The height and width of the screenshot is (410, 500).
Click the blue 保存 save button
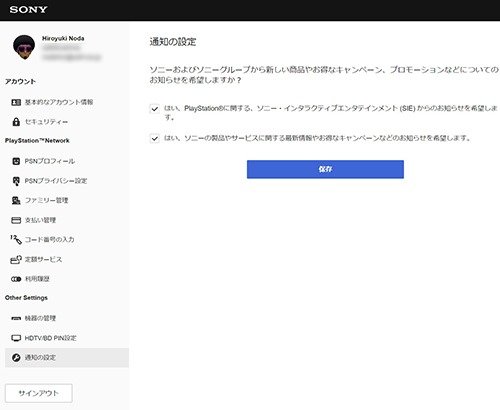tap(325, 169)
